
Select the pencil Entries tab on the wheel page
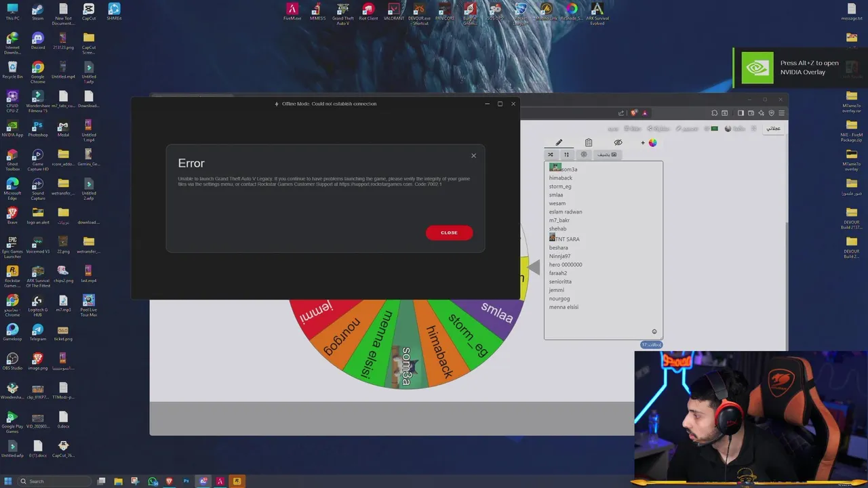(x=559, y=142)
